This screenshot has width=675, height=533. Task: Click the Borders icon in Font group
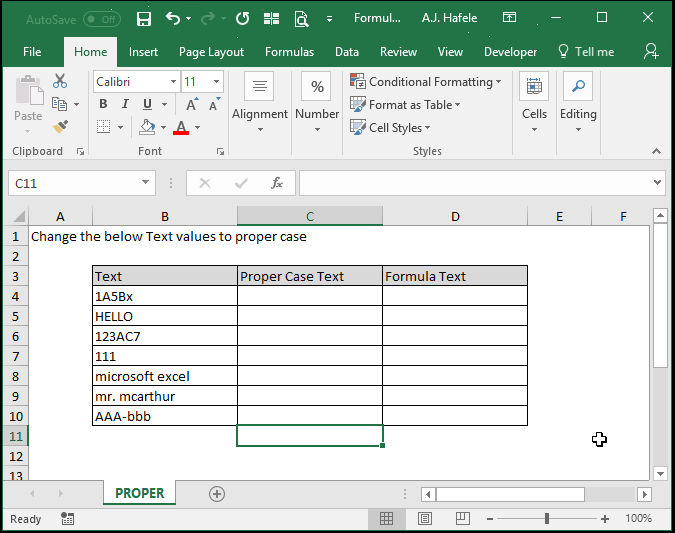[103, 127]
